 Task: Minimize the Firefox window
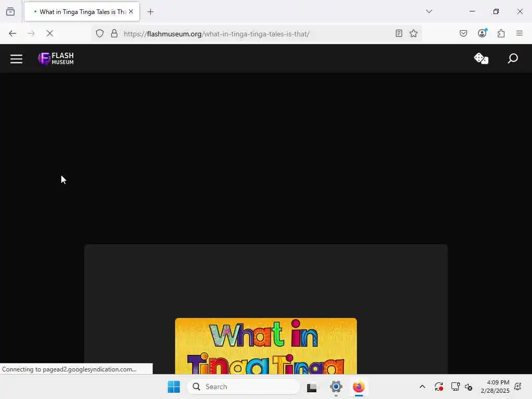tap(472, 11)
